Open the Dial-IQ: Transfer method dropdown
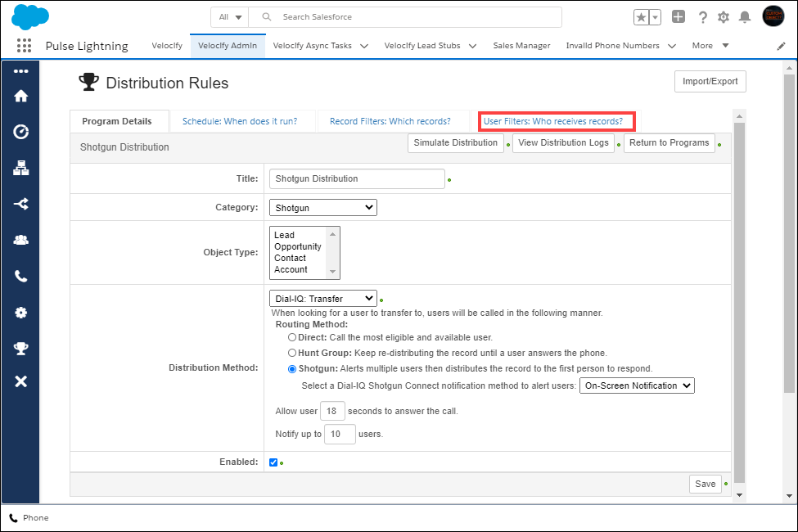Viewport: 798px width, 532px height. [323, 298]
